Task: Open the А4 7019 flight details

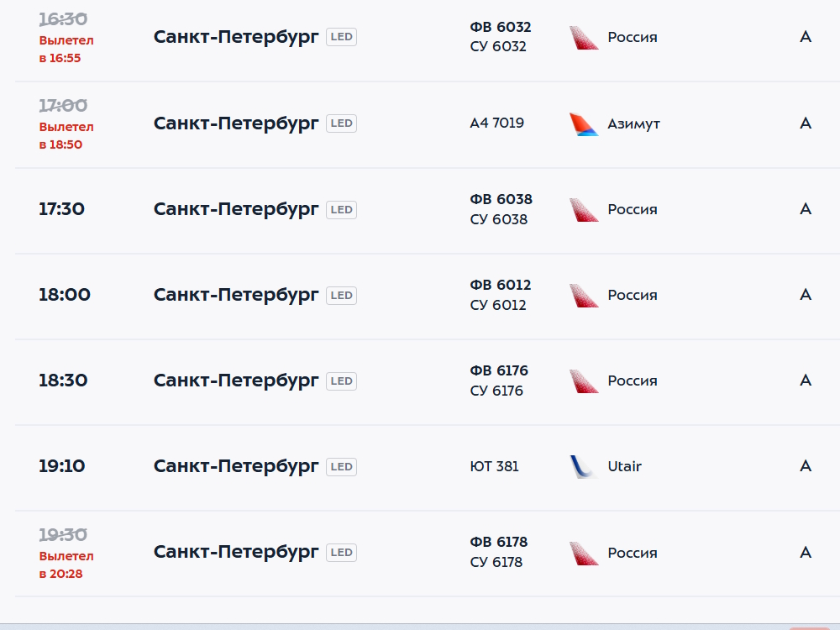Action: pyautogui.click(x=496, y=123)
